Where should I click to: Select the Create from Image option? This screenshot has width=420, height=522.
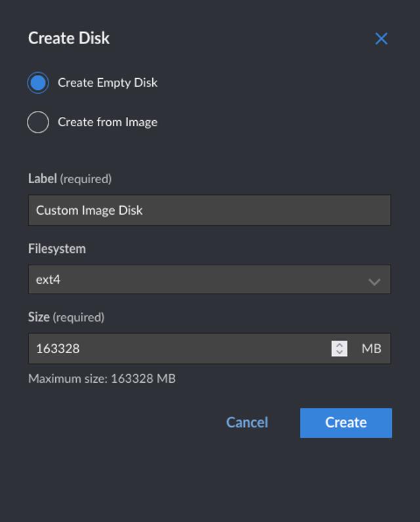(x=38, y=122)
